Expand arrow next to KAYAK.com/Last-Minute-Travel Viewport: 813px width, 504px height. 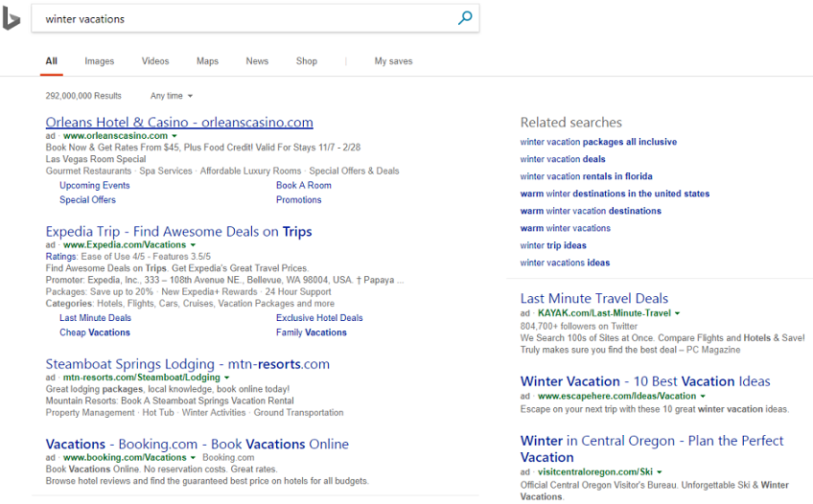click(x=677, y=313)
